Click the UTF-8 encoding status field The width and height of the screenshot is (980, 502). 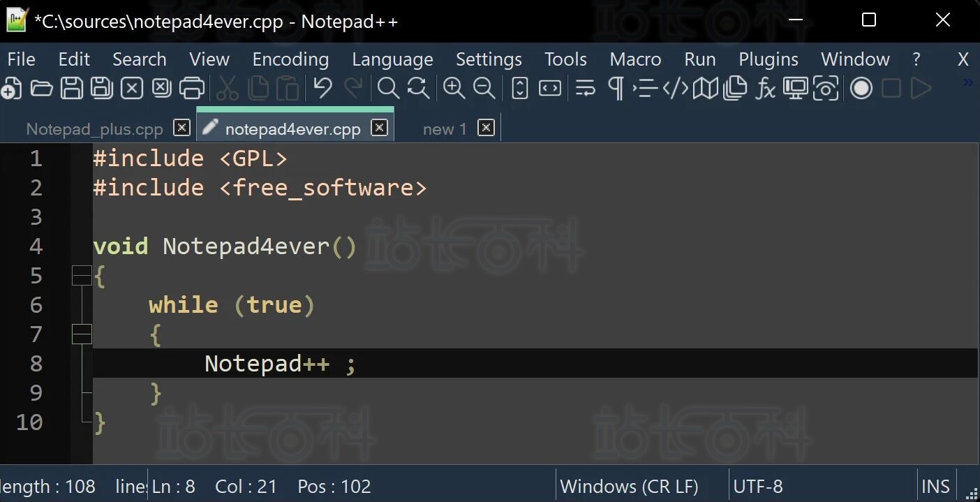[758, 487]
